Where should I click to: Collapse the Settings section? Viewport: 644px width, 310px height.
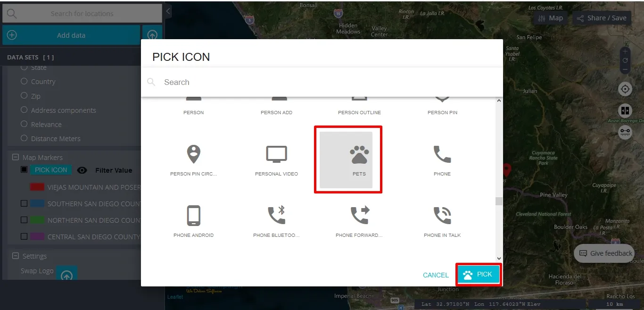16,256
